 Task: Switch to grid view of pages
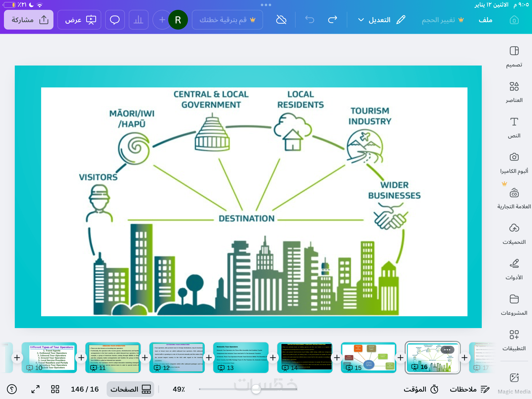(x=55, y=389)
